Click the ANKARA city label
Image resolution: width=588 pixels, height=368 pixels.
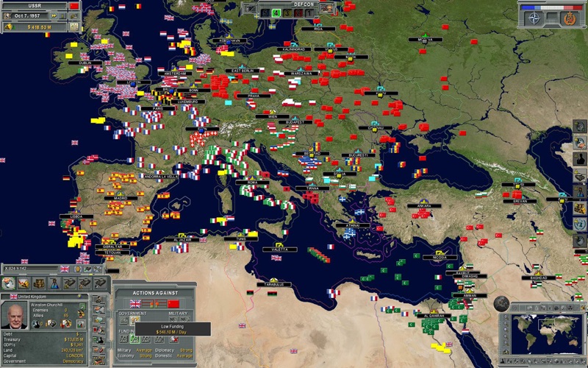tap(424, 206)
